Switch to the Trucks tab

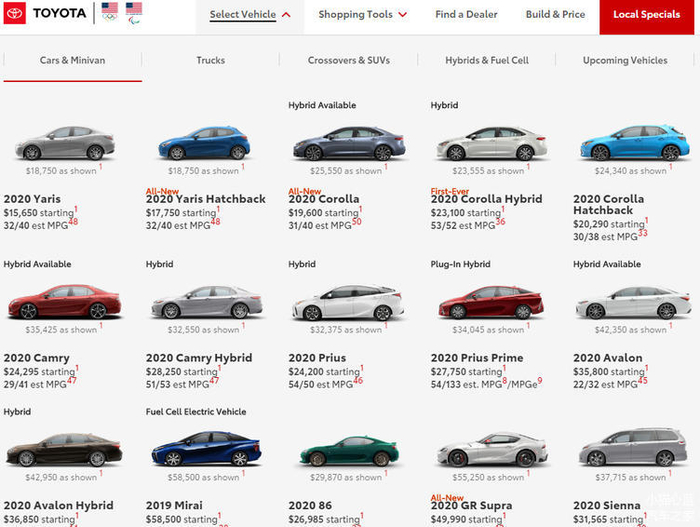tap(210, 60)
